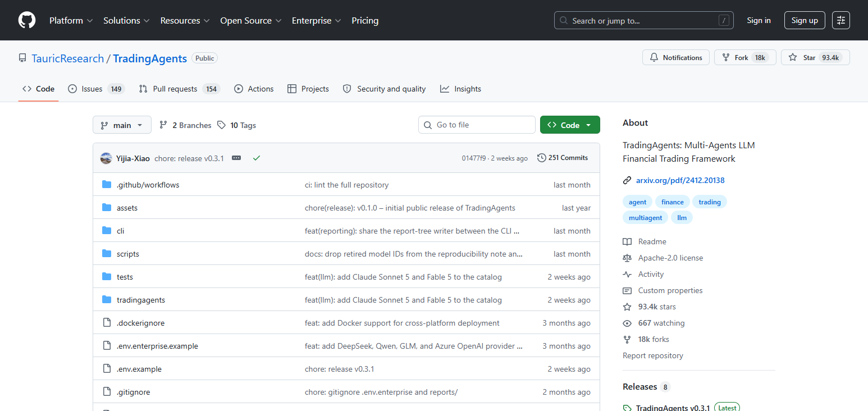
Task: Click the 10 Tags icon
Action: tap(222, 125)
